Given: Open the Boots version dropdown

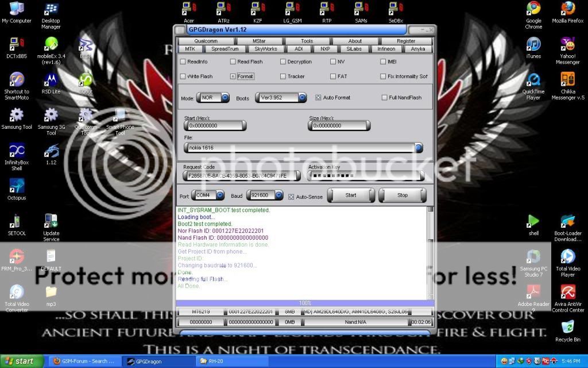Looking at the screenshot, I should tap(302, 98).
